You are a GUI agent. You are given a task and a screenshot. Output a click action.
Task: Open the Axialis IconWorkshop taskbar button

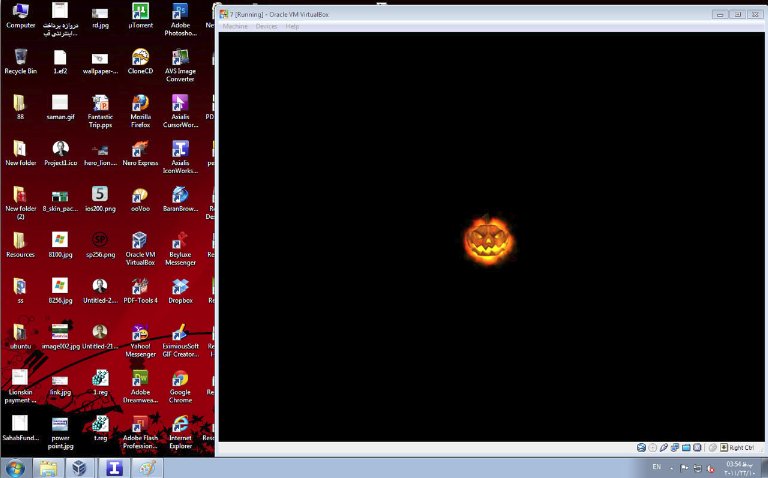(x=114, y=468)
